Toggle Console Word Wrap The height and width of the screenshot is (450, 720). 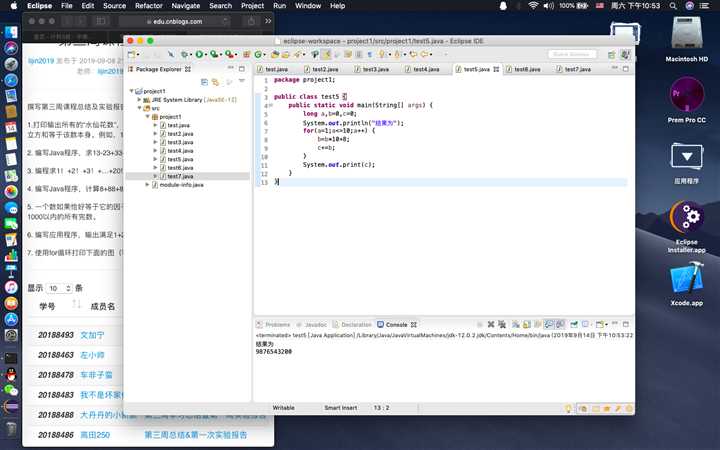pyautogui.click(x=537, y=324)
